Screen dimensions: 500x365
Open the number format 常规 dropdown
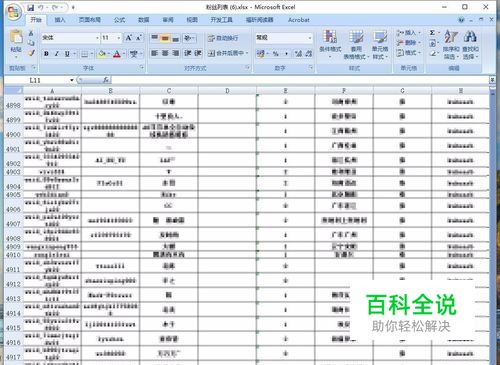click(310, 38)
